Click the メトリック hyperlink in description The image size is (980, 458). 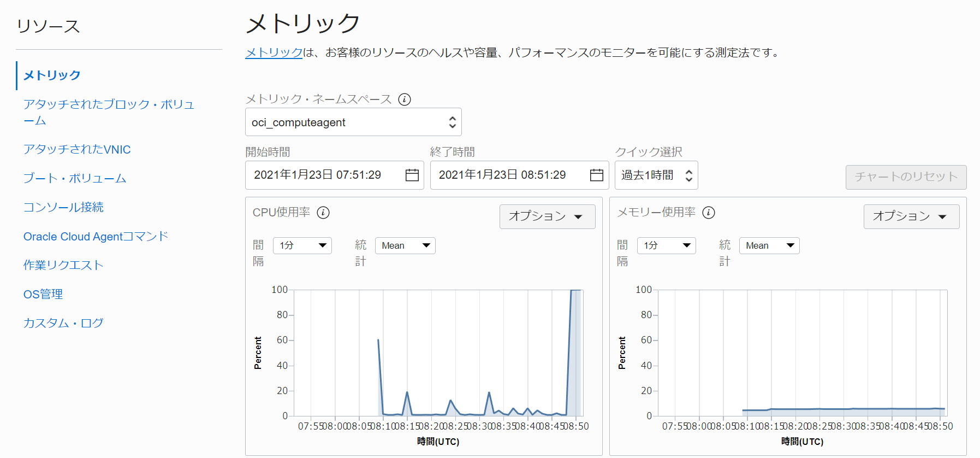pyautogui.click(x=274, y=53)
